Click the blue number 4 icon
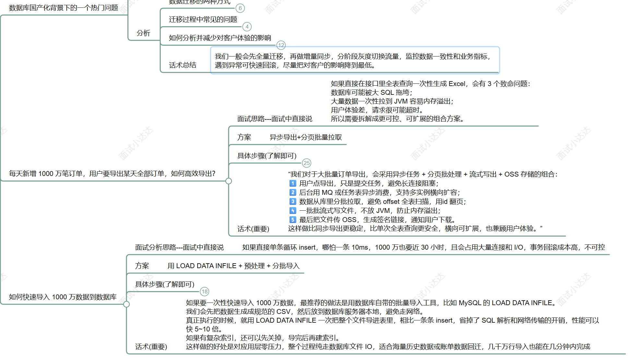Screen dimensions: 644x360 pyautogui.click(x=292, y=211)
